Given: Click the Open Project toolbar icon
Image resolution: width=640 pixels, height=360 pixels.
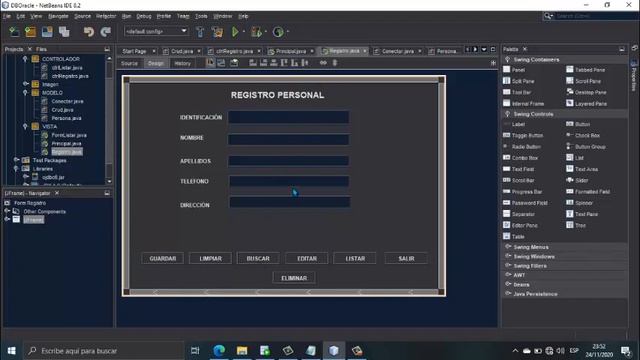Looking at the screenshot, I should click(x=47, y=31).
